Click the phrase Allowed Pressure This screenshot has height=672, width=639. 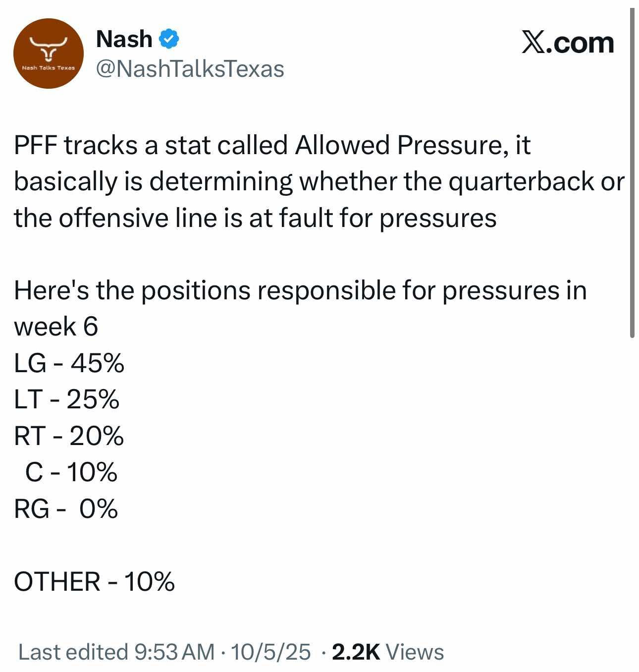pyautogui.click(x=381, y=146)
